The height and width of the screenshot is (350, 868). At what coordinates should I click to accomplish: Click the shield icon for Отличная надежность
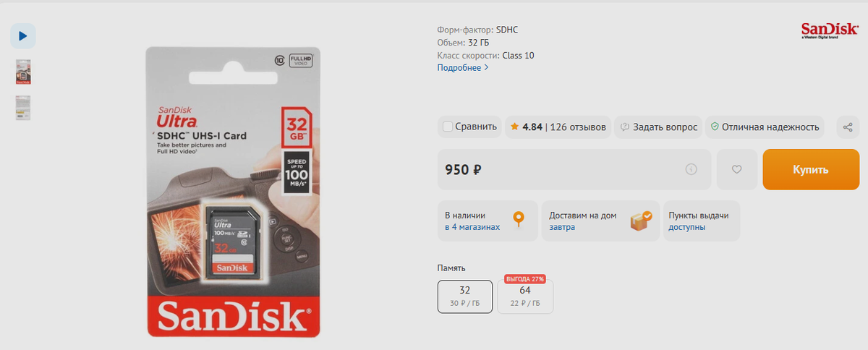[x=715, y=127]
